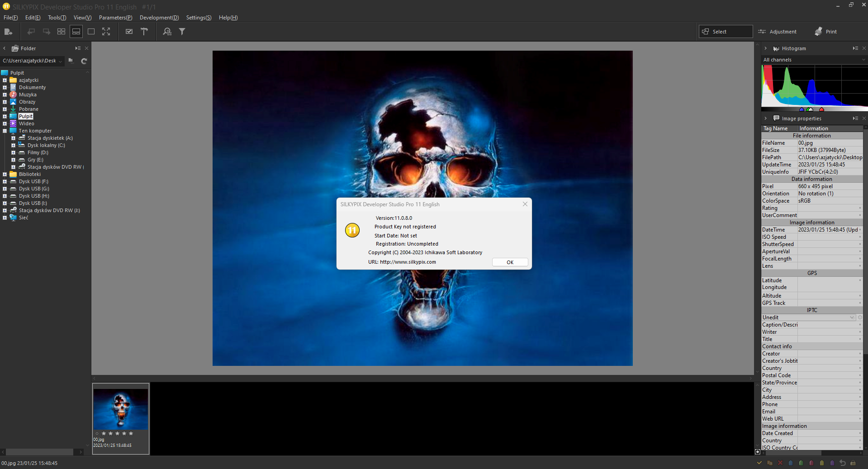The height and width of the screenshot is (469, 868).
Task: Apply the blue label mark in status bar
Action: (791, 463)
